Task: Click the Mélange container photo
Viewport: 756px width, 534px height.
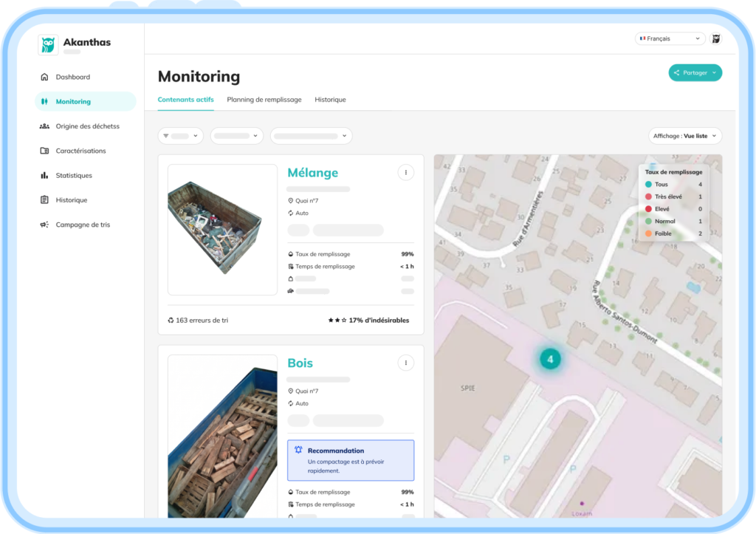Action: point(222,230)
